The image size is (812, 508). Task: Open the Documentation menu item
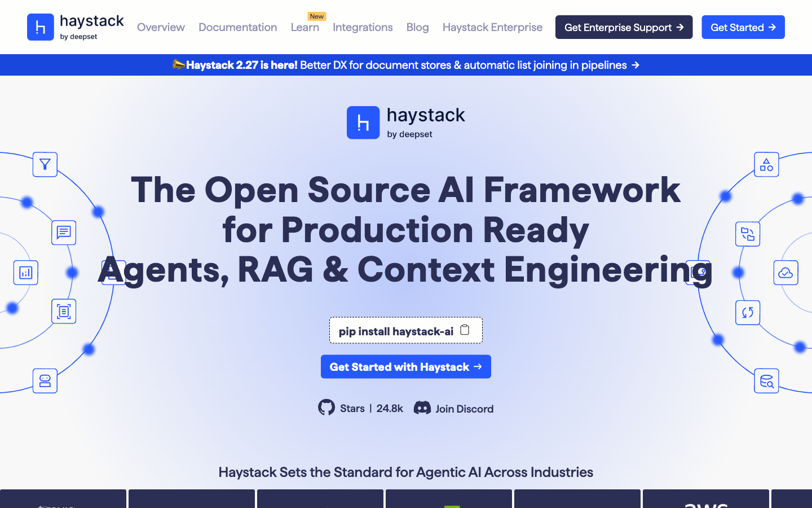coord(237,27)
